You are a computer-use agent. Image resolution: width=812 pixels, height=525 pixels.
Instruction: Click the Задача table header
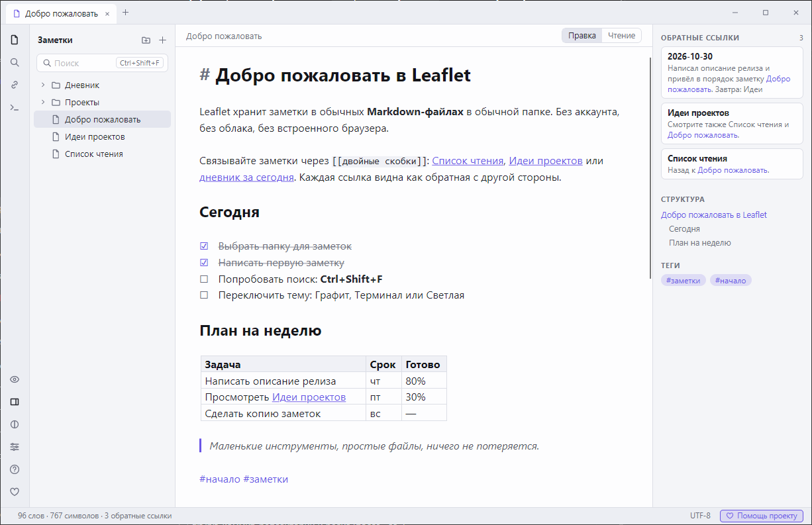point(283,364)
